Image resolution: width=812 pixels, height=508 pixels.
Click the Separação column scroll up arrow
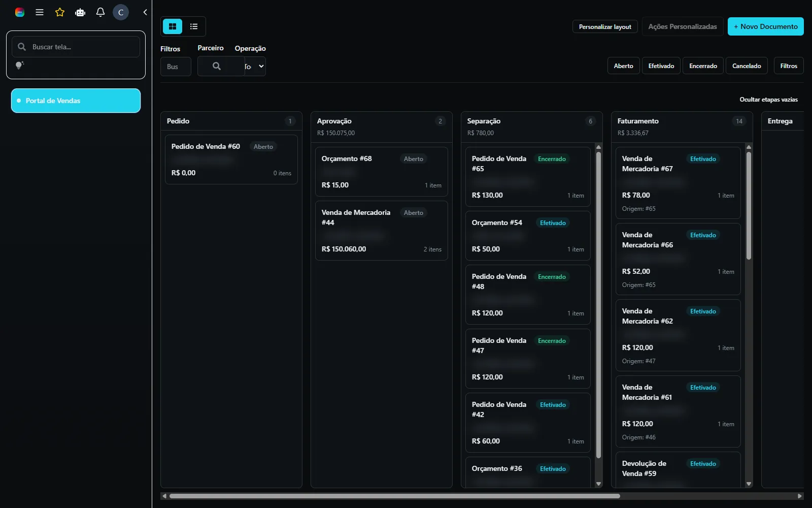(x=598, y=147)
